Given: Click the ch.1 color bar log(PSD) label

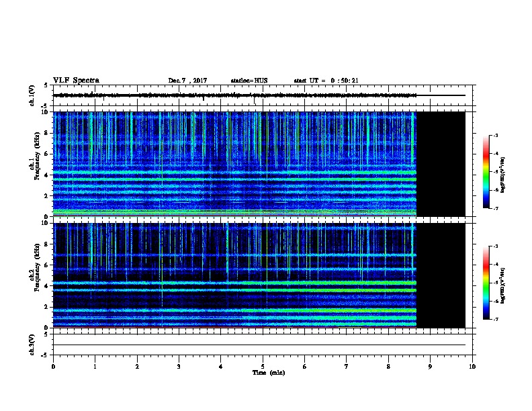Looking at the screenshot, I should pyautogui.click(x=502, y=175).
